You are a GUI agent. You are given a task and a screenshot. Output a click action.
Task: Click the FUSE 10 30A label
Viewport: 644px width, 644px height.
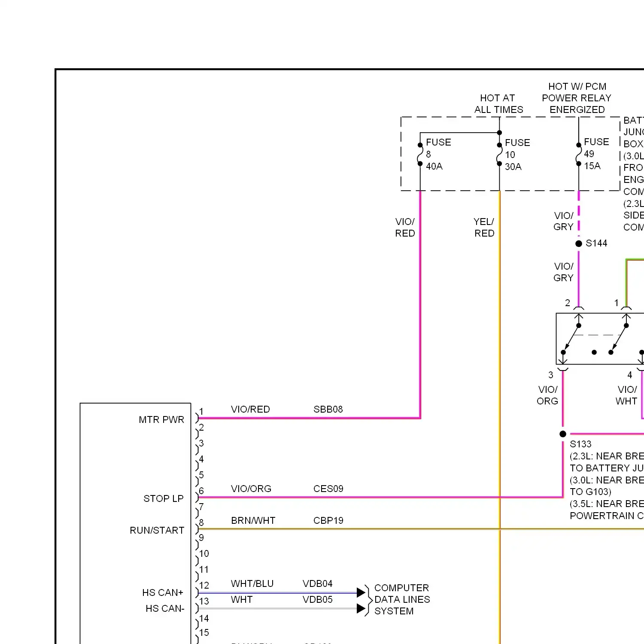click(x=517, y=155)
